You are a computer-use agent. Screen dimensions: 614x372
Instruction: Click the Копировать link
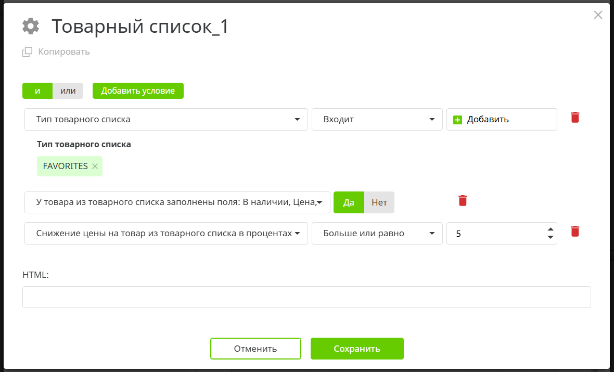[x=64, y=52]
